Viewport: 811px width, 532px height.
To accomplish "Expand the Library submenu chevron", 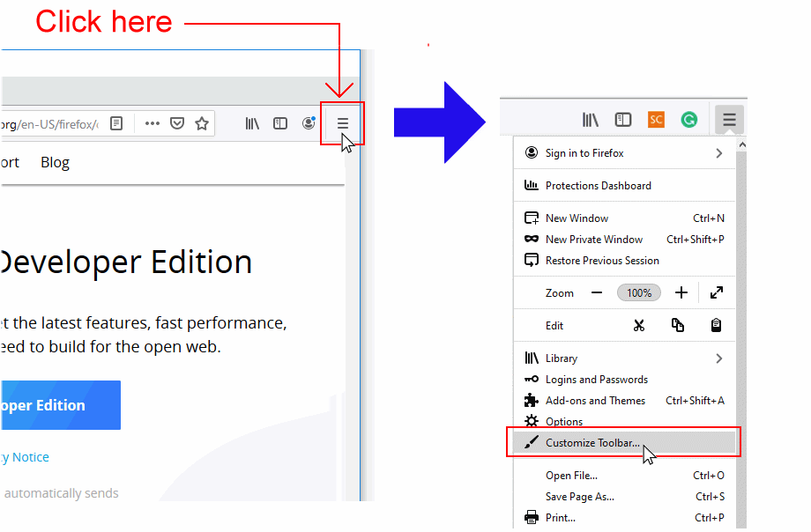I will [x=718, y=358].
